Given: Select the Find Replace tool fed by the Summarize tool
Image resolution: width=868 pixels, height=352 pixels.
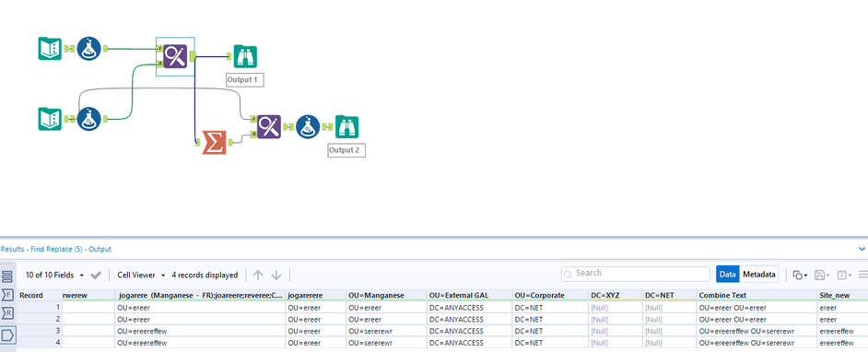Looking at the screenshot, I should click(269, 127).
